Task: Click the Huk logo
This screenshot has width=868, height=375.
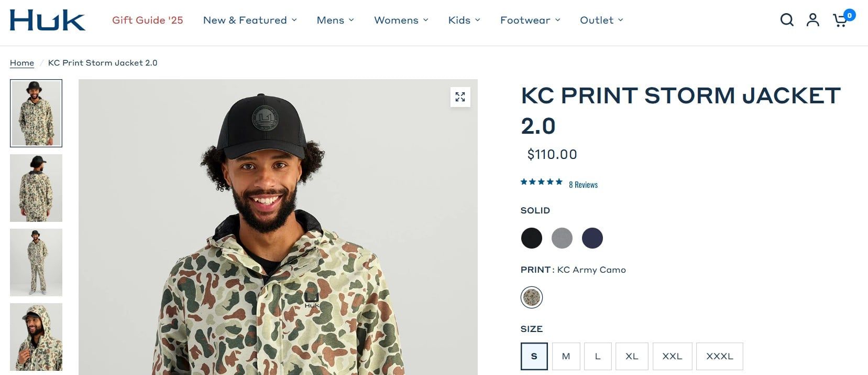Action: point(47,20)
